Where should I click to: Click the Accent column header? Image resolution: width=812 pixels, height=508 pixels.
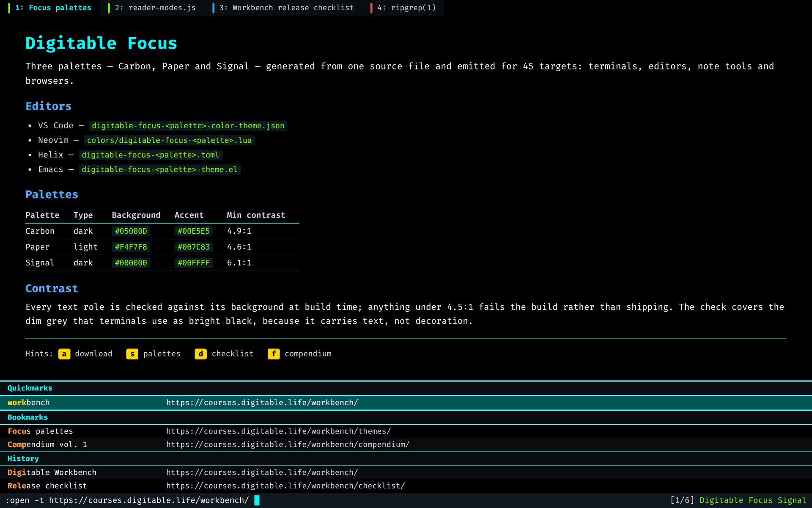(189, 215)
